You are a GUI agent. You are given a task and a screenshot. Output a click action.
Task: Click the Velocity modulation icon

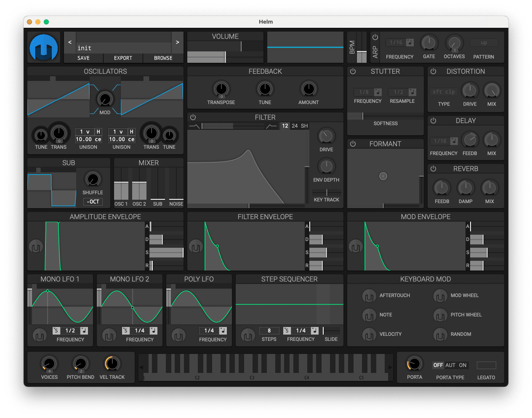tap(369, 335)
